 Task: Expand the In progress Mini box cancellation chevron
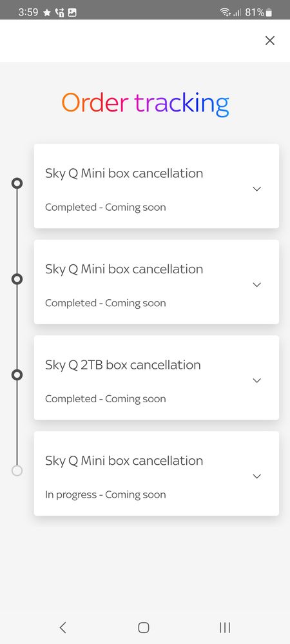point(256,476)
